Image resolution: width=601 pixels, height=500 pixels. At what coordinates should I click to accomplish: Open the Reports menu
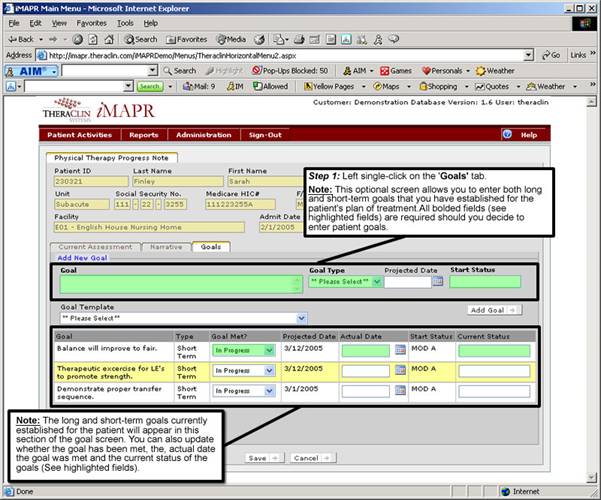(x=144, y=135)
